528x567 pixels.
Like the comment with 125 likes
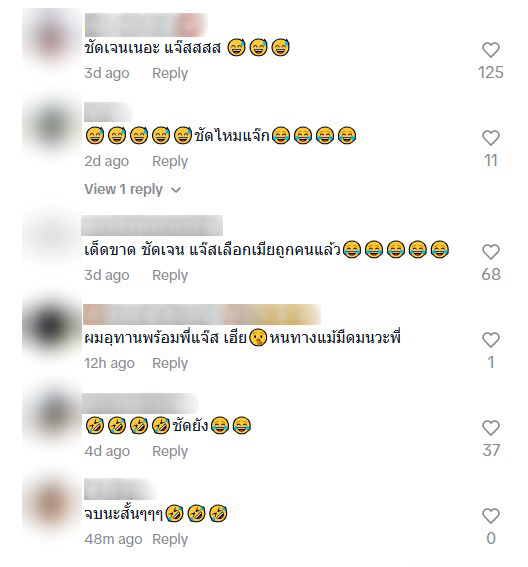(x=491, y=50)
